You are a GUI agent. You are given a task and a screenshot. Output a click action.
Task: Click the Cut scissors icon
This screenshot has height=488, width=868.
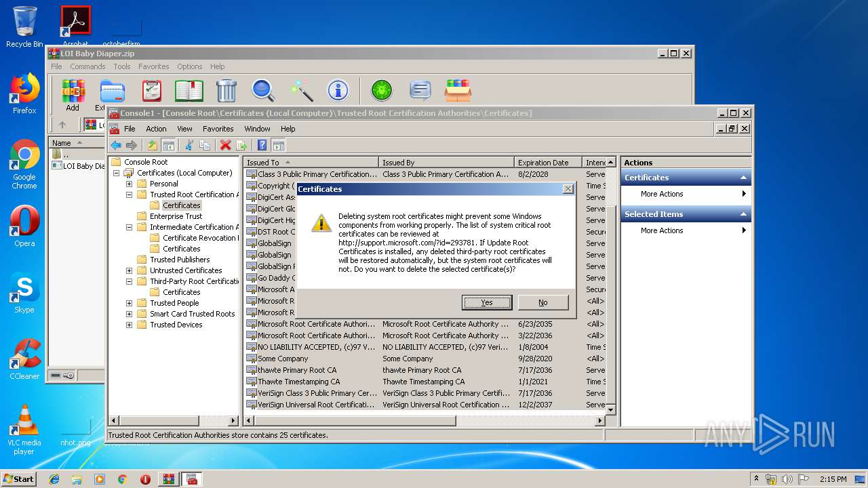pos(189,145)
